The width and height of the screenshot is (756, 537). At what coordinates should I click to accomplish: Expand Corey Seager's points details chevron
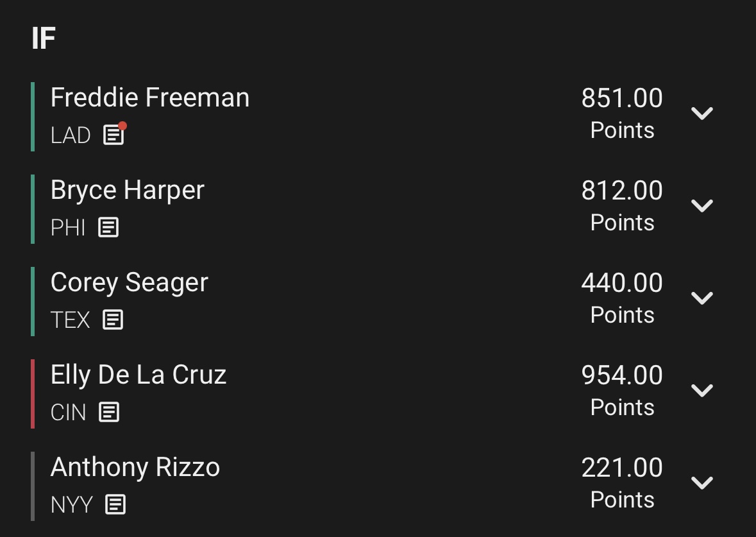point(702,298)
